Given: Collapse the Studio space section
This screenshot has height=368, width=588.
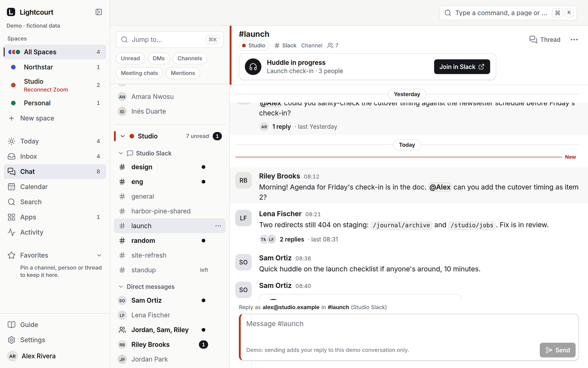Looking at the screenshot, I should (123, 136).
